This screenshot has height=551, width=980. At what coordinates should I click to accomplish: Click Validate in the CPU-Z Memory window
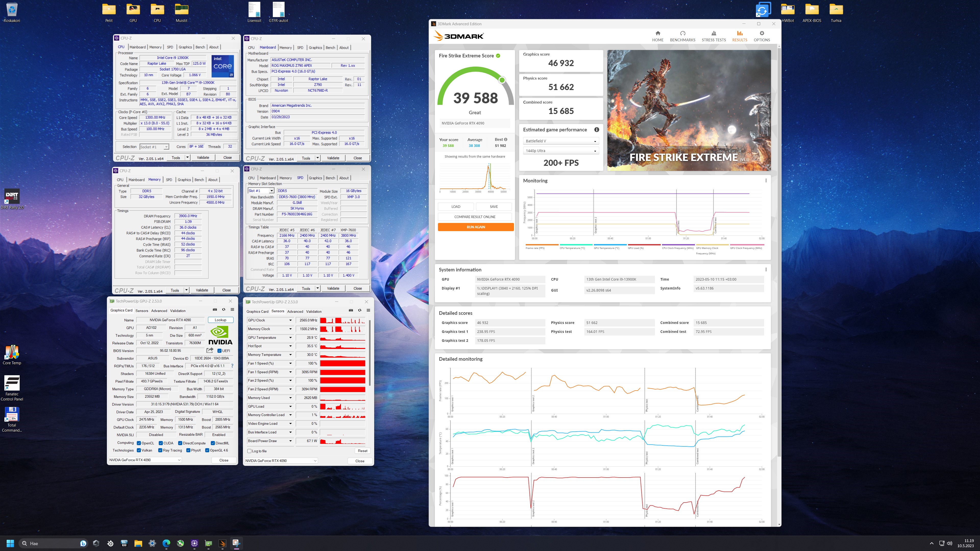[x=202, y=290]
